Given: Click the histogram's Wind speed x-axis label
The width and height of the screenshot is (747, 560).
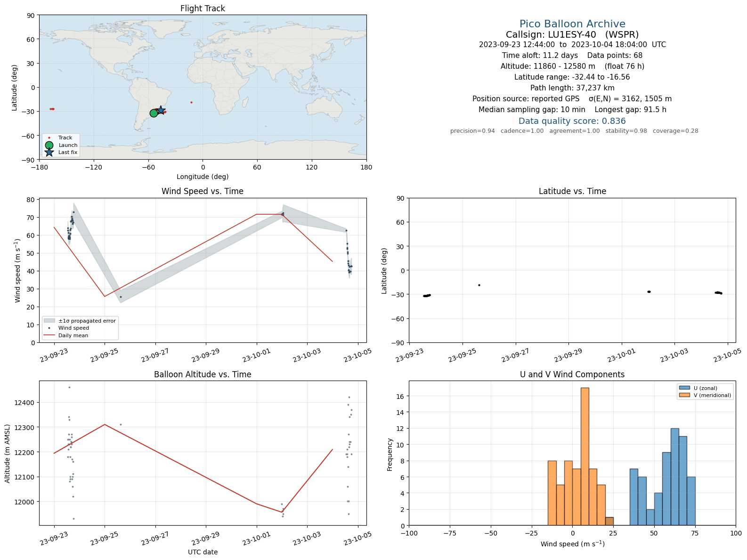Looking at the screenshot, I should (x=572, y=544).
